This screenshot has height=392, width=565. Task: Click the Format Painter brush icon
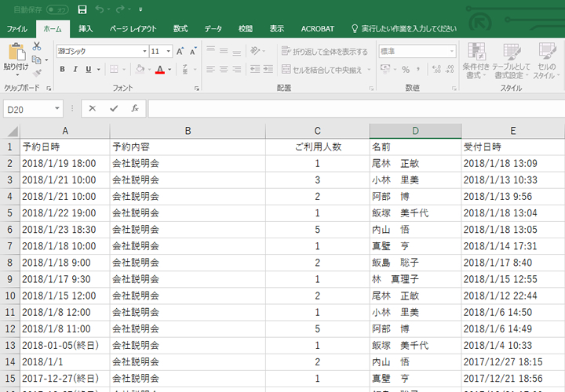pos(36,73)
